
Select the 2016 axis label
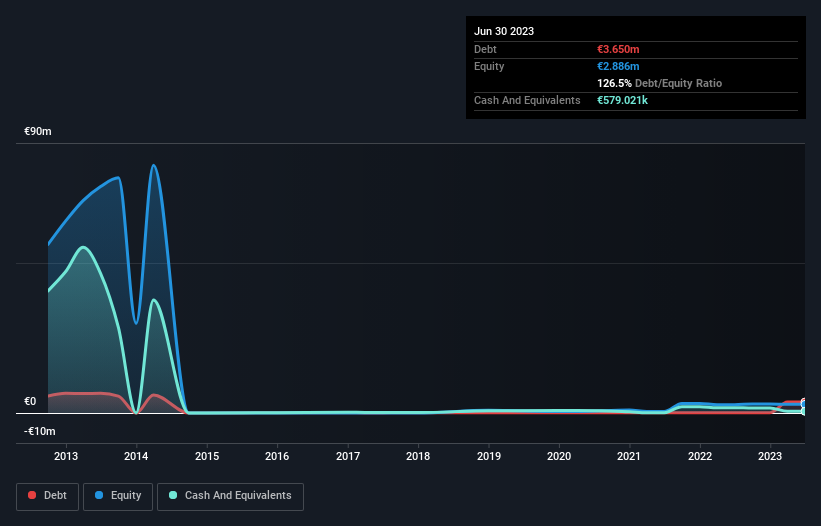coord(277,456)
